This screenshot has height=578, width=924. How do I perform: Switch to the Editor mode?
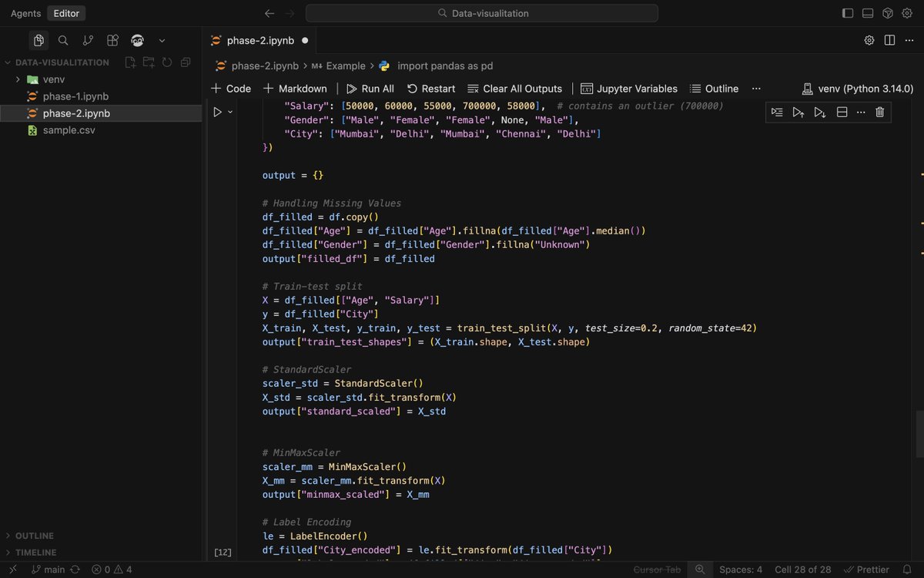pos(66,13)
